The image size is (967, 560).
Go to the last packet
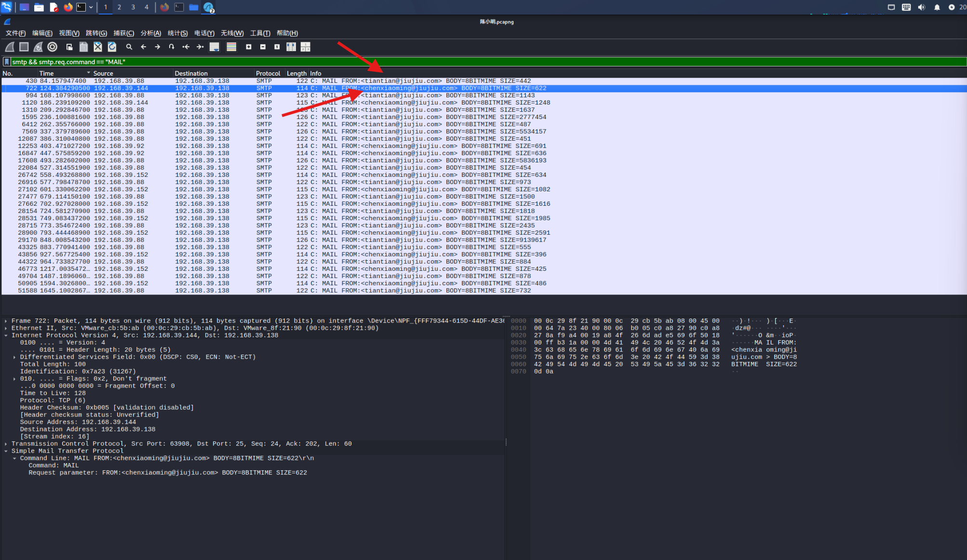[200, 47]
